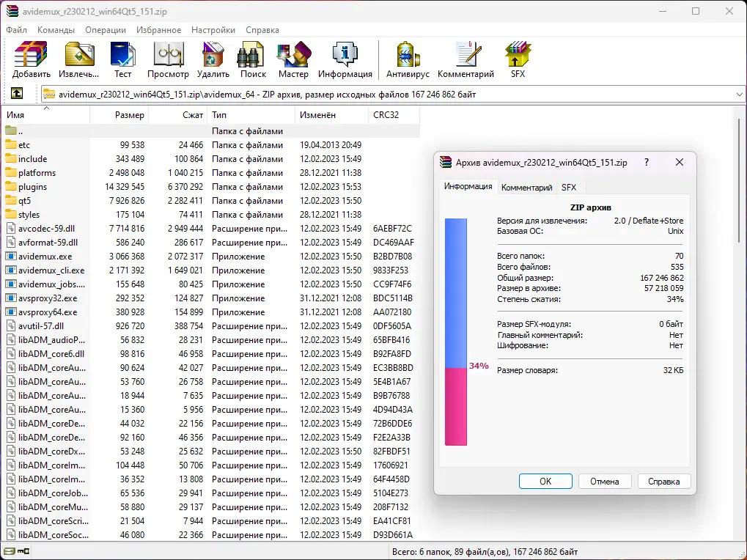Screen dimensions: 747x560
Task: Switch to the Комментарий tab
Action: [x=527, y=187]
